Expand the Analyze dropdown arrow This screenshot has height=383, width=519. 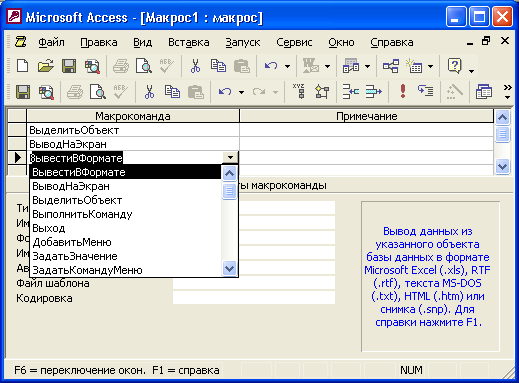tap(367, 66)
